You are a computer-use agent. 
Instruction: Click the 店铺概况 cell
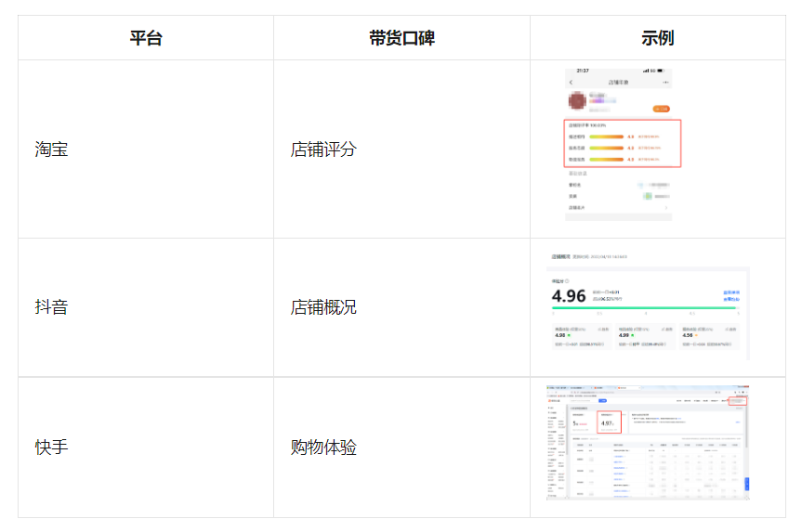401,307
